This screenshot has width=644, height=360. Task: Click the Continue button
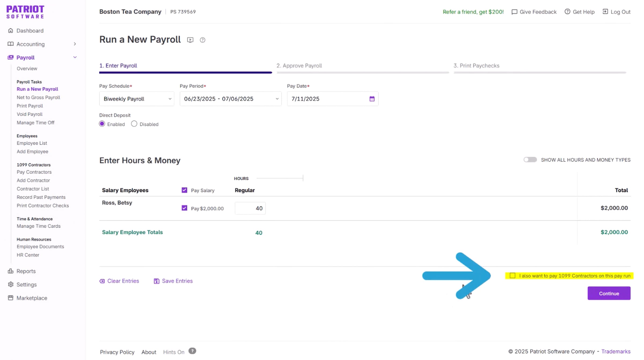click(609, 293)
